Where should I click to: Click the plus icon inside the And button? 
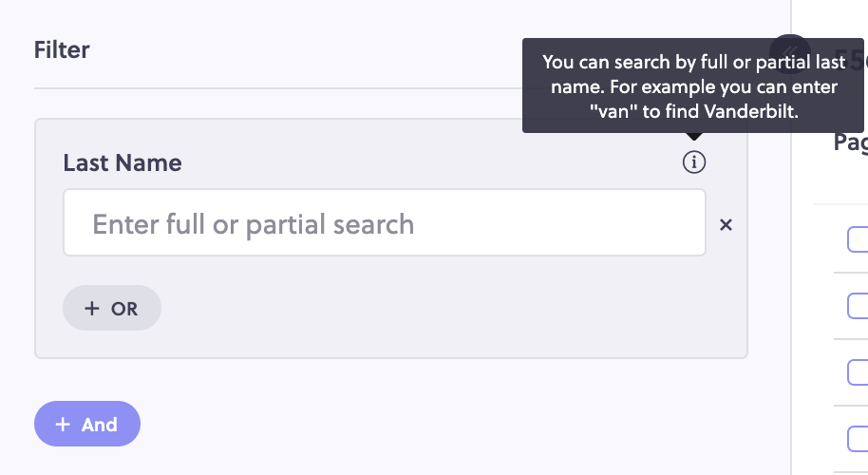(x=63, y=424)
